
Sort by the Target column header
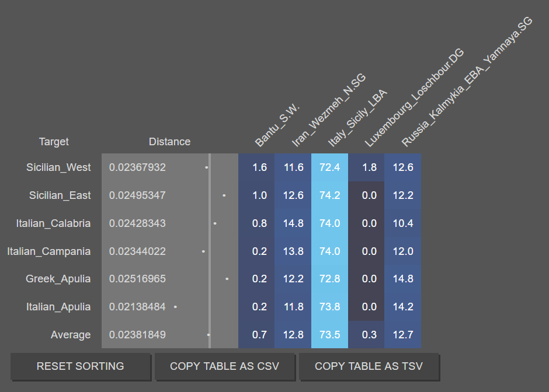[54, 142]
